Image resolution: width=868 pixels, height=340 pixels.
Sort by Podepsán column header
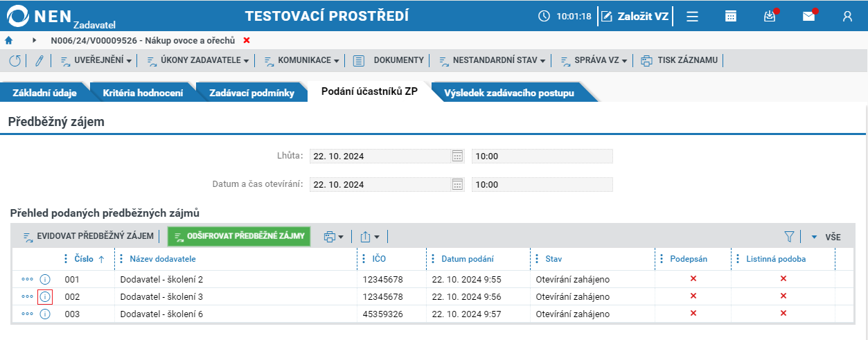[x=689, y=259]
